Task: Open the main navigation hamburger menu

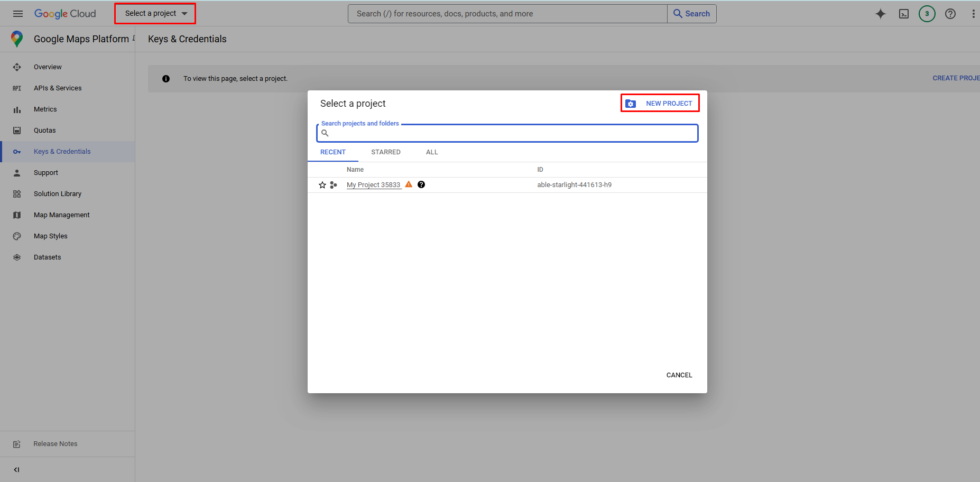Action: (x=17, y=14)
